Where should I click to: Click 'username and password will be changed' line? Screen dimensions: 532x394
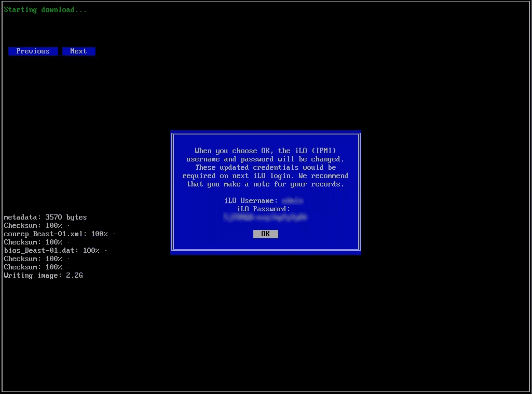tap(265, 159)
